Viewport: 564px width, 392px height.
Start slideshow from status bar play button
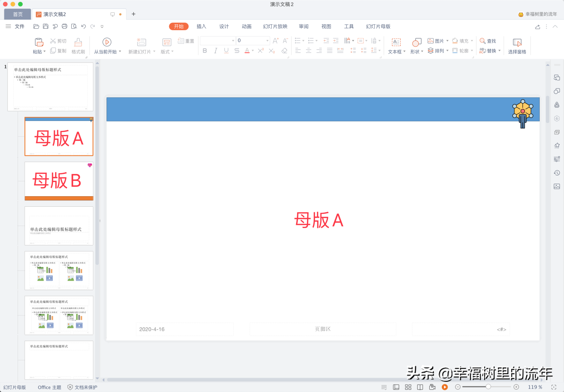coord(445,387)
